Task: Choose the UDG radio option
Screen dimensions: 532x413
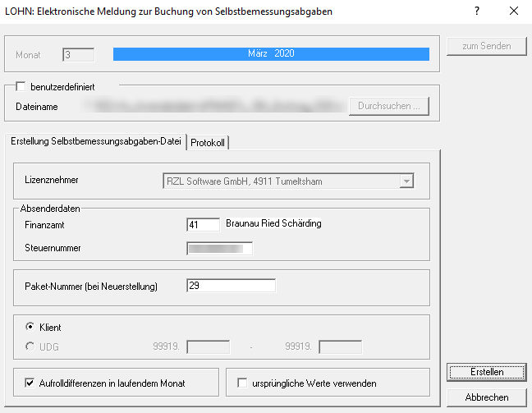Action: point(31,346)
